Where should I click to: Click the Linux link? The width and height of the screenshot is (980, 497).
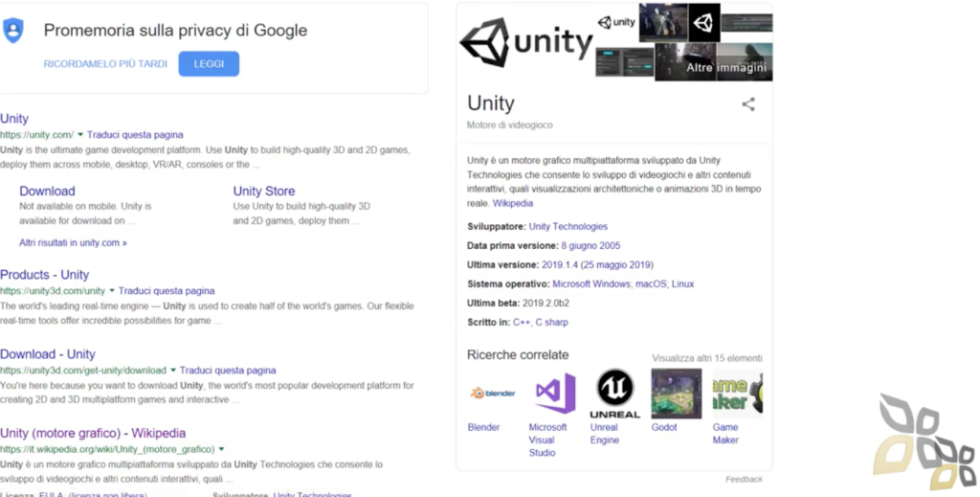(682, 283)
